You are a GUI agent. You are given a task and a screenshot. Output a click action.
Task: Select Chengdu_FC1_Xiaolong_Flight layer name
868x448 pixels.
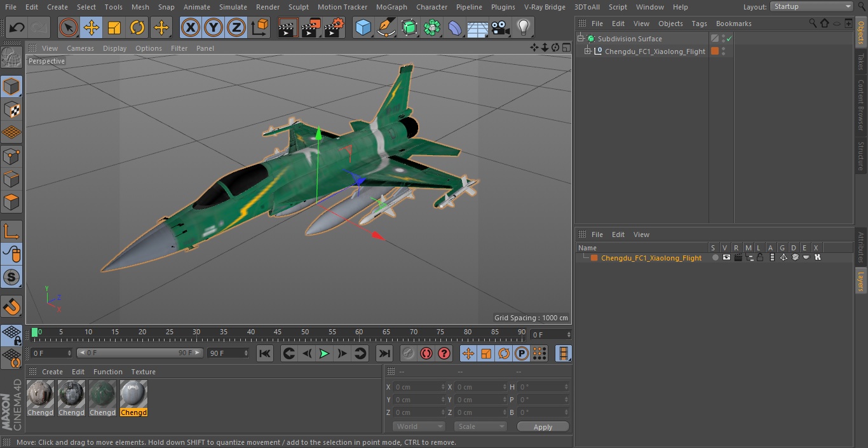[x=651, y=258]
